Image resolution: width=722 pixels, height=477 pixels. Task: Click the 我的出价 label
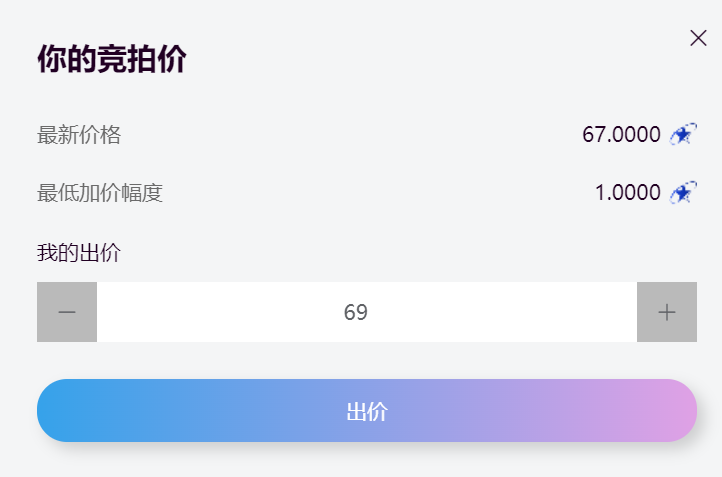(x=79, y=253)
